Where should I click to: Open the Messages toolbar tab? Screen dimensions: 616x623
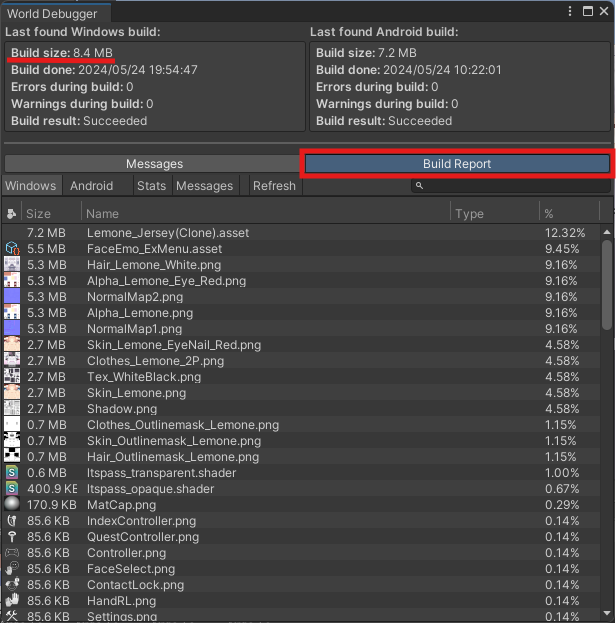click(204, 186)
